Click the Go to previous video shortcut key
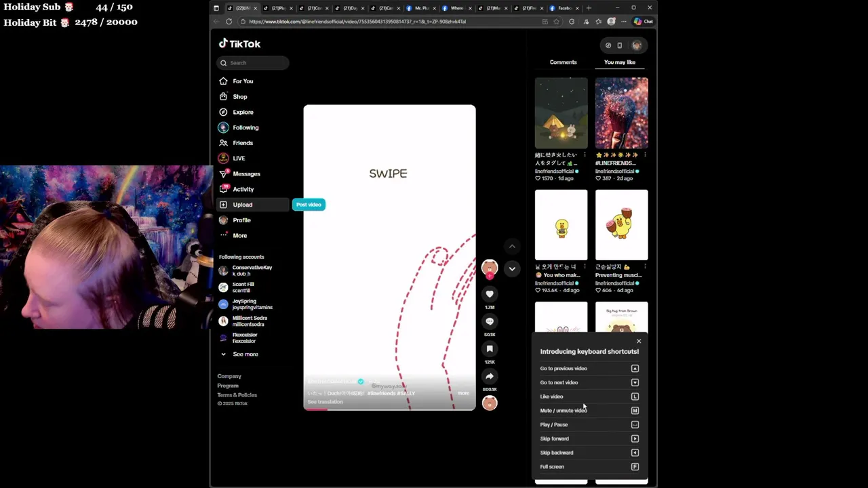868x488 pixels. click(x=635, y=368)
